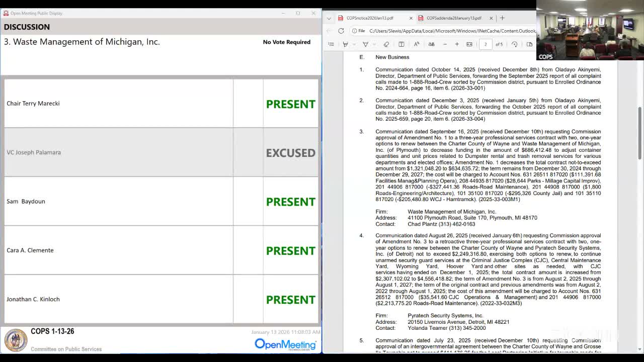Click the COPS camera video thumbnail
Image resolution: width=644 pixels, height=362 pixels.
[x=590, y=30]
